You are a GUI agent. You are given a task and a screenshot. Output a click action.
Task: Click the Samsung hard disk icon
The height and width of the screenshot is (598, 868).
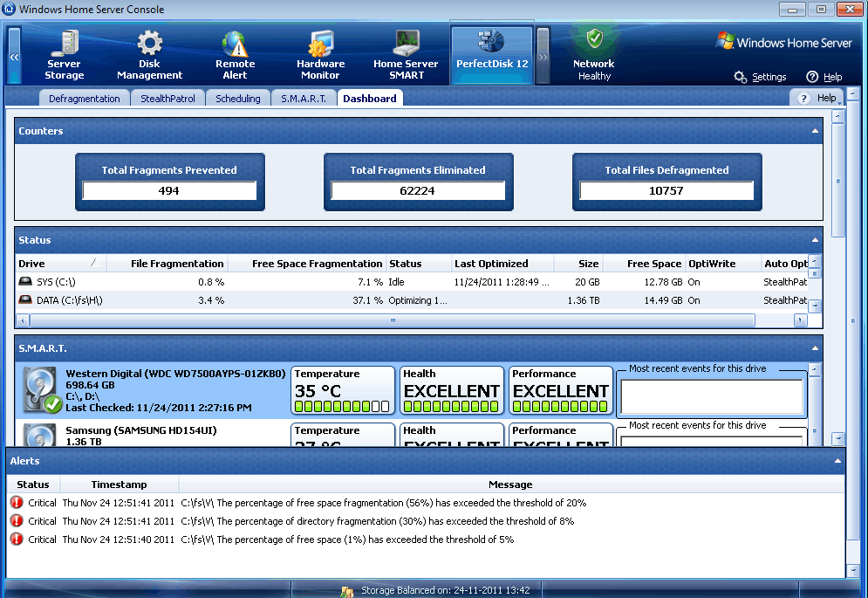pos(40,435)
